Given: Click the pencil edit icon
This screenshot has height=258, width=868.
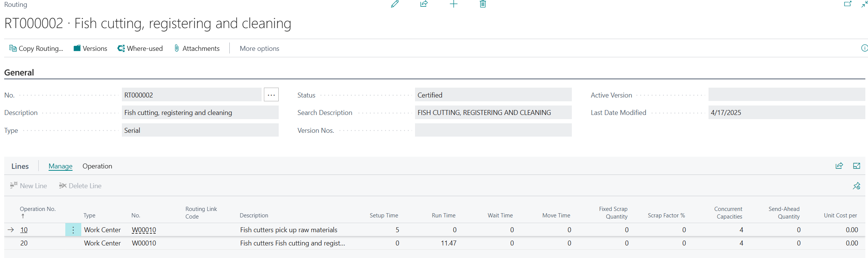Looking at the screenshot, I should point(395,4).
